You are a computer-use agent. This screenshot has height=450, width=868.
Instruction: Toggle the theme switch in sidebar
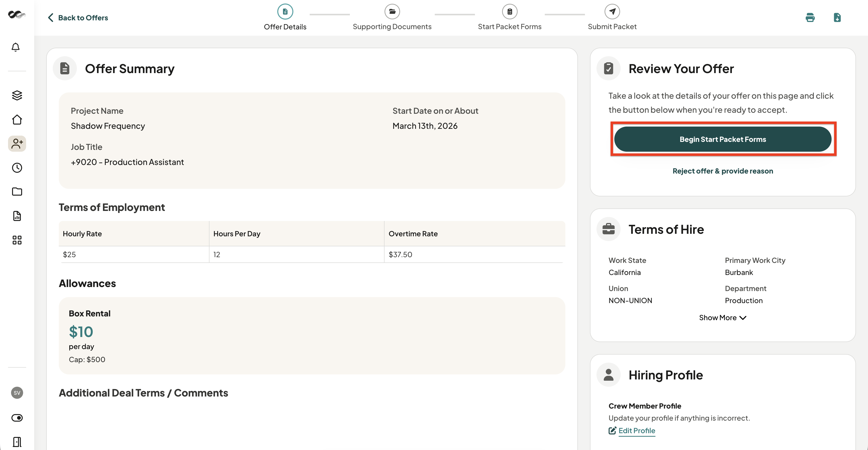click(17, 418)
